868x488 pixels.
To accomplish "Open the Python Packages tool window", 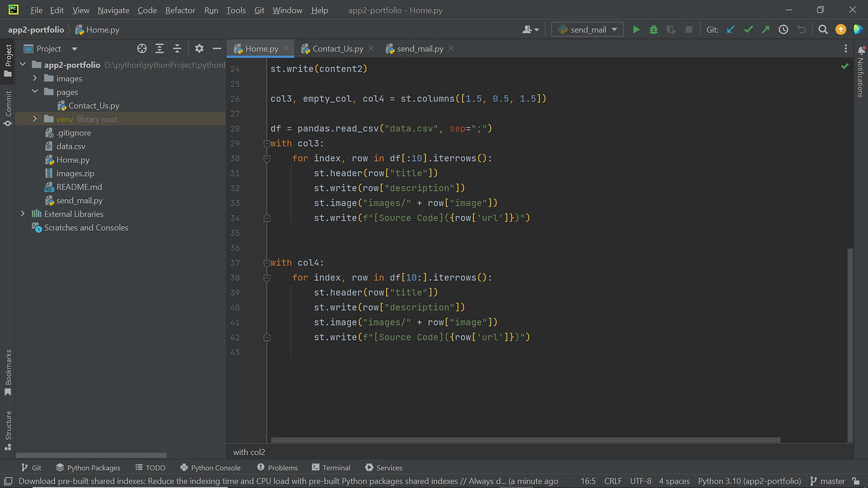I will pyautogui.click(x=88, y=468).
